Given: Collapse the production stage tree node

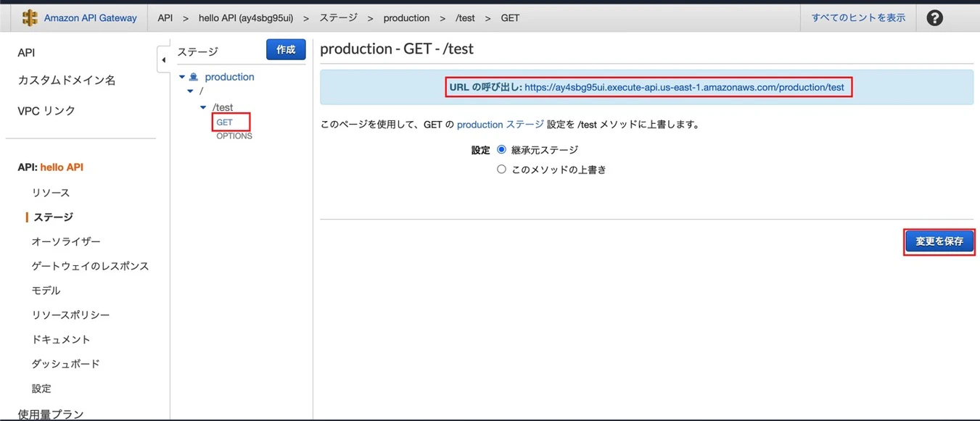Looking at the screenshot, I should pyautogui.click(x=182, y=77).
